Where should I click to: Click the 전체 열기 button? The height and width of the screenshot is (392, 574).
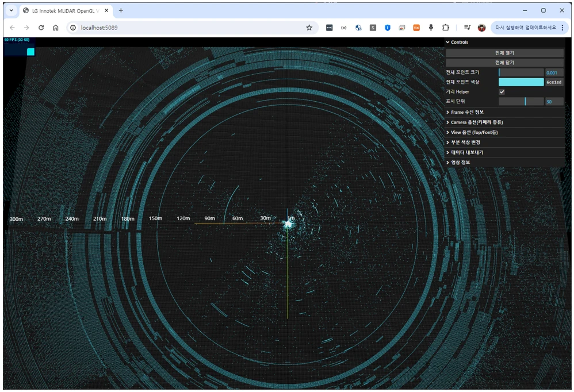click(504, 53)
